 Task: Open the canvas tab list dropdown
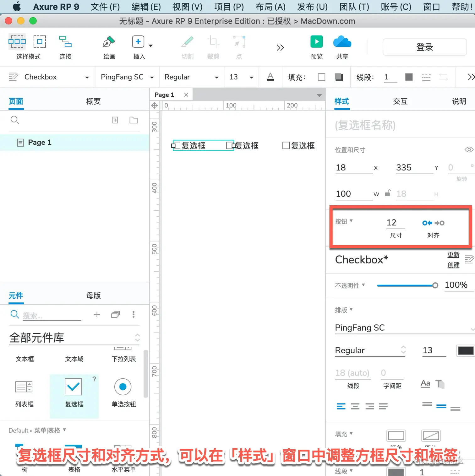click(x=319, y=95)
